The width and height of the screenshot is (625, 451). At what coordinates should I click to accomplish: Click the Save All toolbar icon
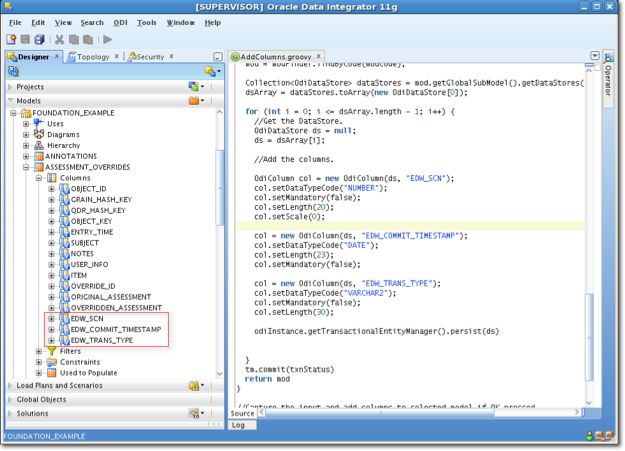click(39, 39)
